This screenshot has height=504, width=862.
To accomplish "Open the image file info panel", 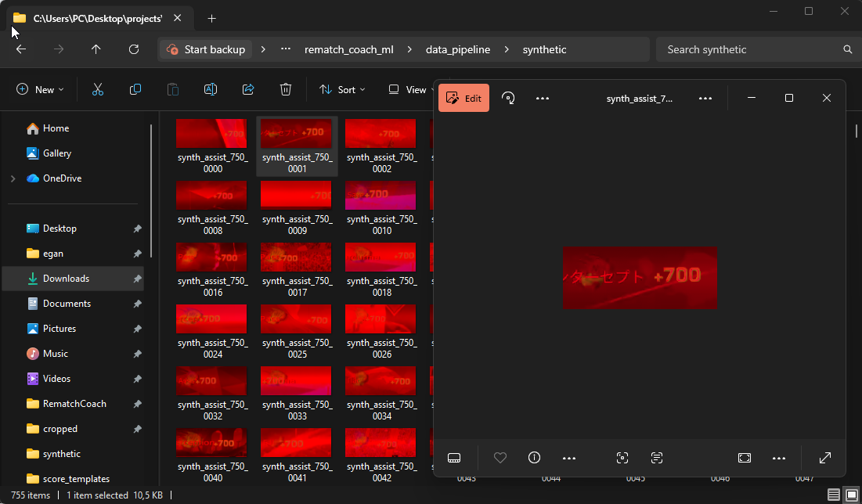I will point(535,458).
